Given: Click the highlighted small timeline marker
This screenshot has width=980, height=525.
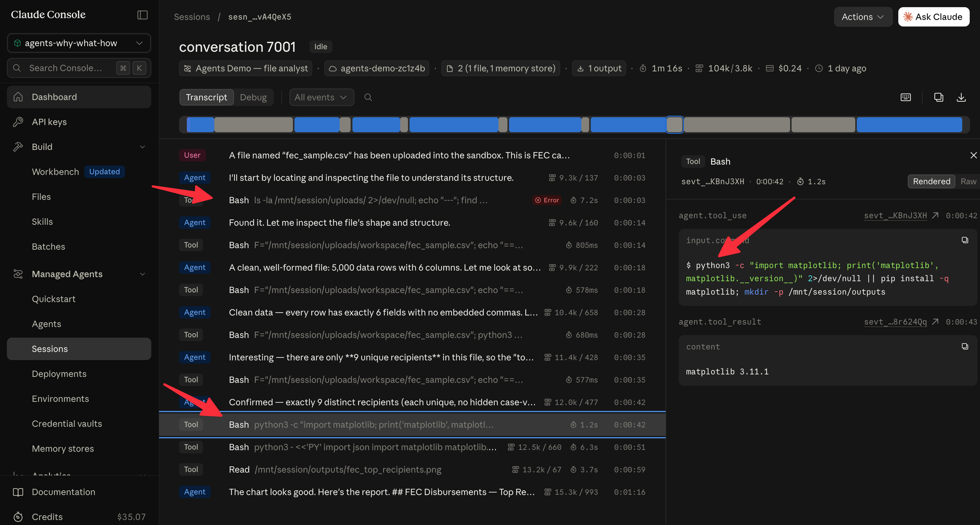Looking at the screenshot, I should 675,125.
